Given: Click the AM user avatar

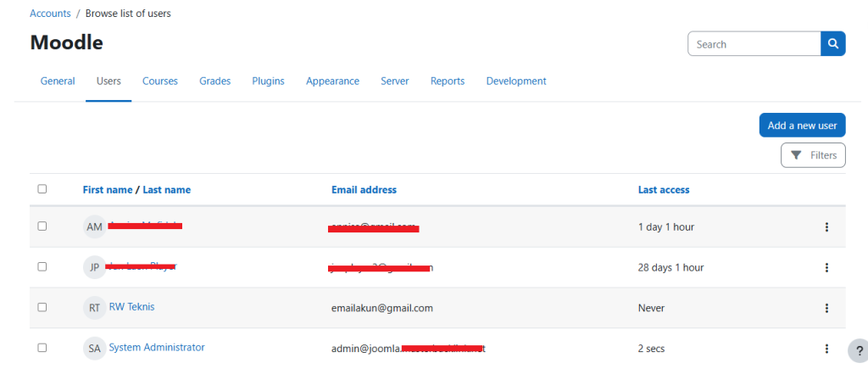Looking at the screenshot, I should click(x=95, y=227).
